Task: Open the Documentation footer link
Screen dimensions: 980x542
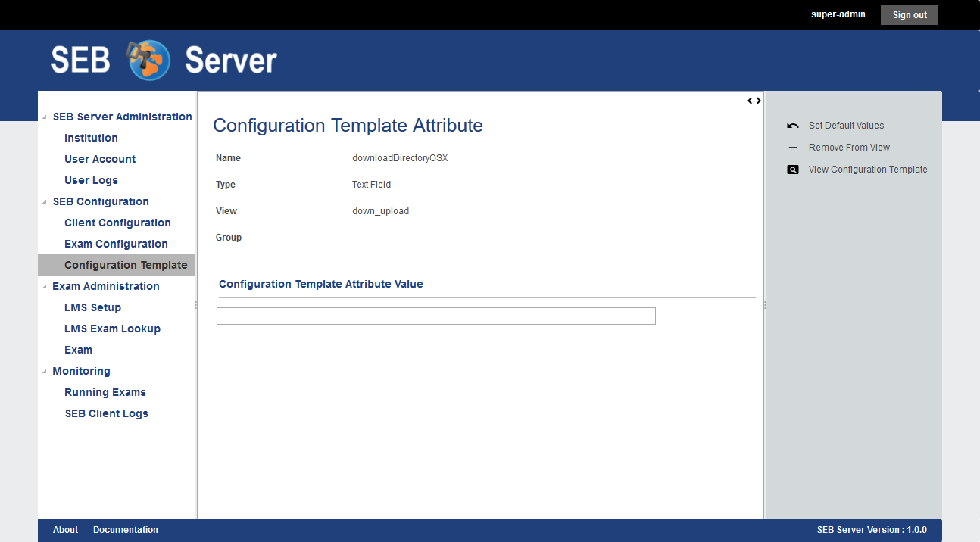Action: coord(126,530)
